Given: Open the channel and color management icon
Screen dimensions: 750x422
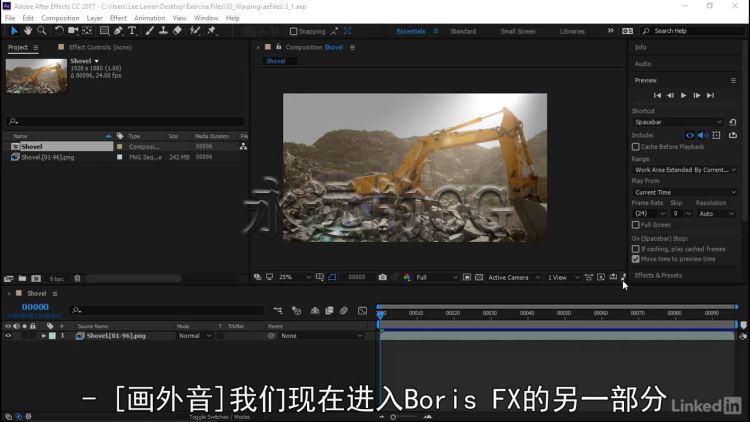Looking at the screenshot, I should point(407,278).
